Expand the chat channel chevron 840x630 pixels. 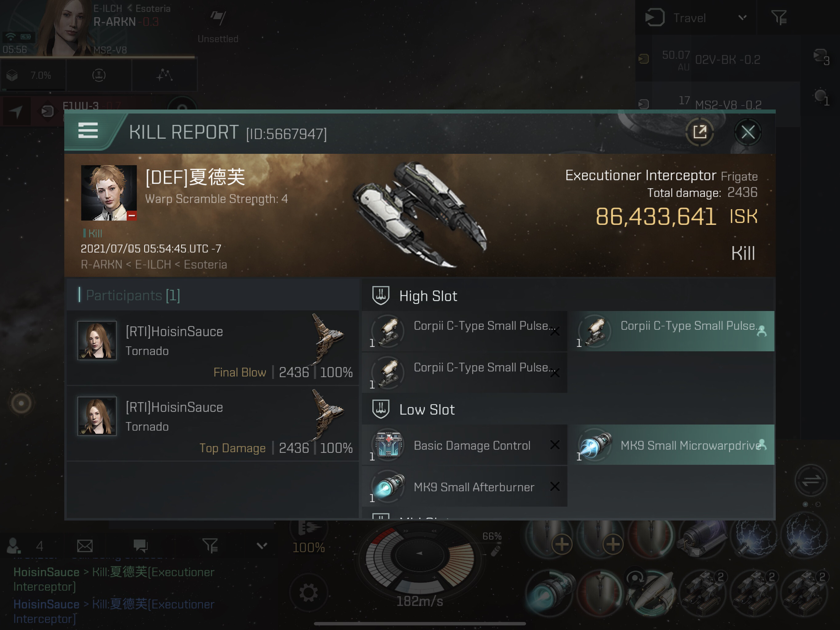tap(262, 546)
